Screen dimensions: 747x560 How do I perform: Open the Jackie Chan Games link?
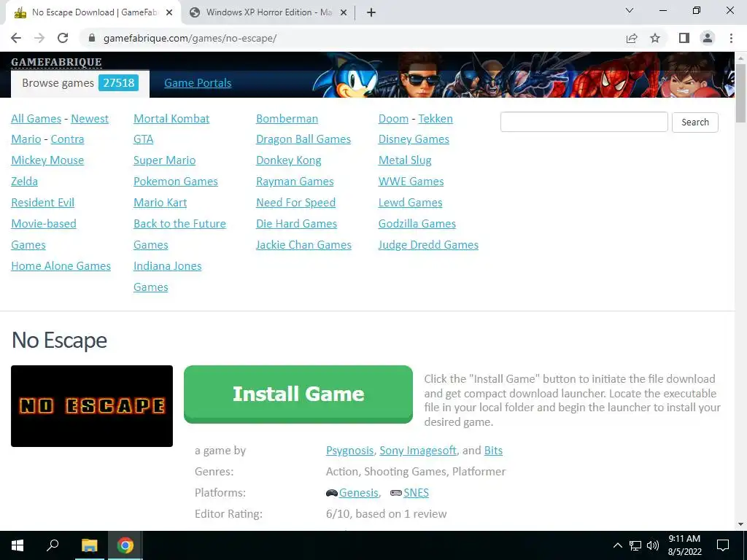coord(303,245)
